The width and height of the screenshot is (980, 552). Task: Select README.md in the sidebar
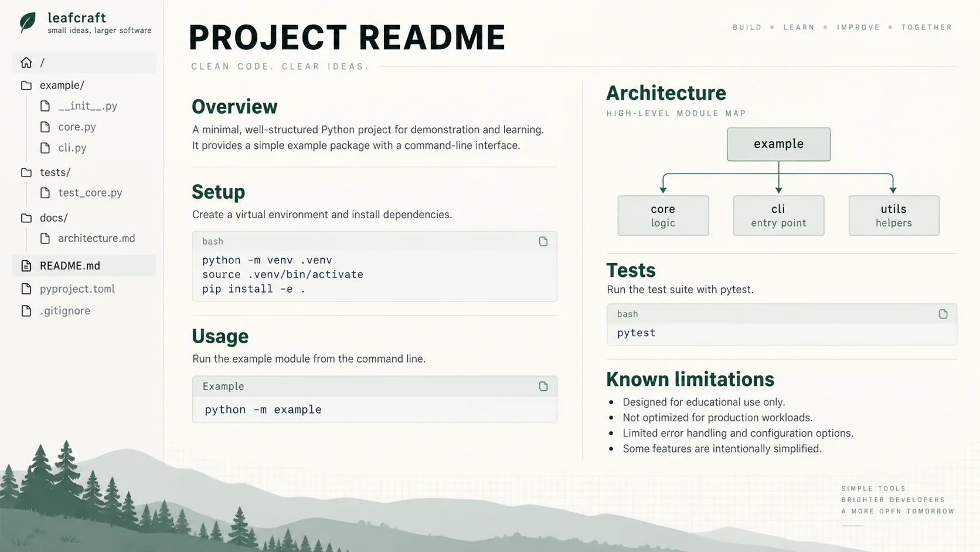tap(84, 266)
